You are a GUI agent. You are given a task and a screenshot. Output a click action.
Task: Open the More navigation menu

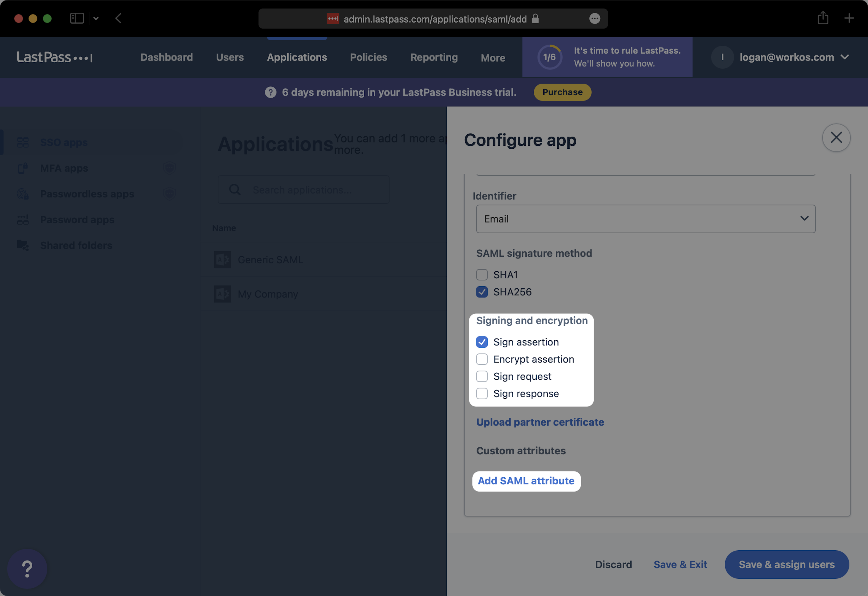pyautogui.click(x=493, y=58)
